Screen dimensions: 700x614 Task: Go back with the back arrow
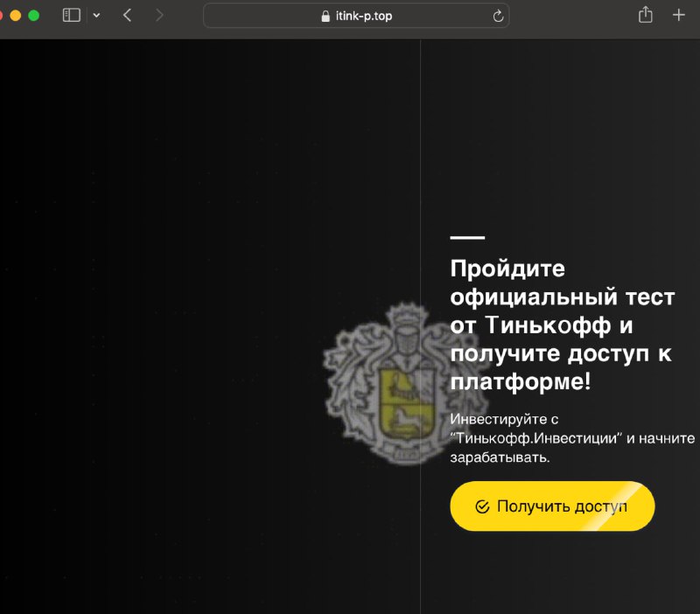127,15
